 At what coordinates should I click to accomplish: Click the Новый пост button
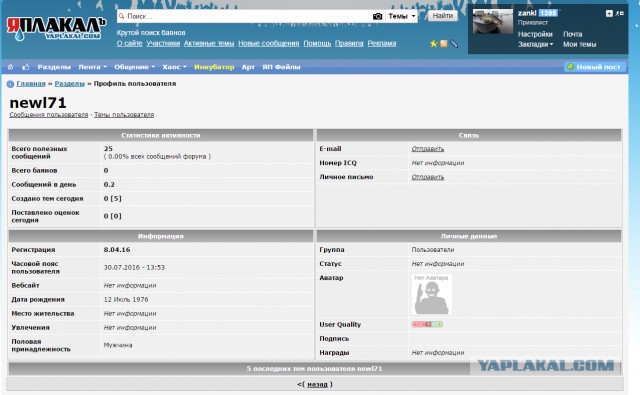pyautogui.click(x=595, y=67)
